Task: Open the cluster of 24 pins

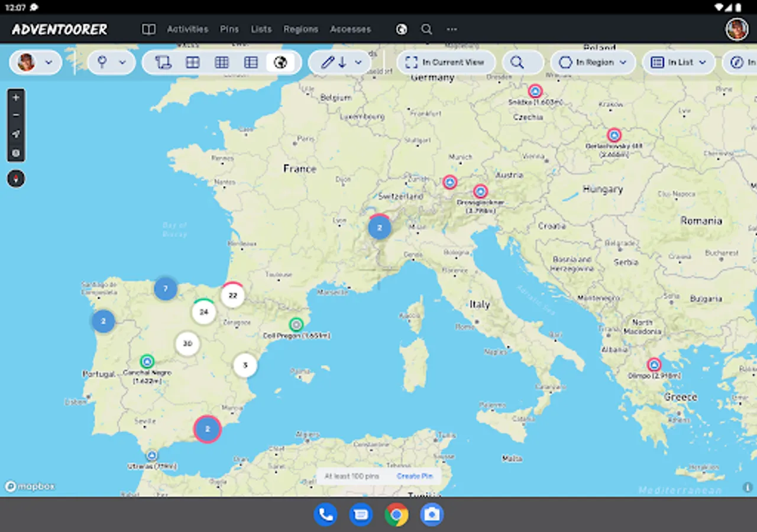Action: (204, 312)
